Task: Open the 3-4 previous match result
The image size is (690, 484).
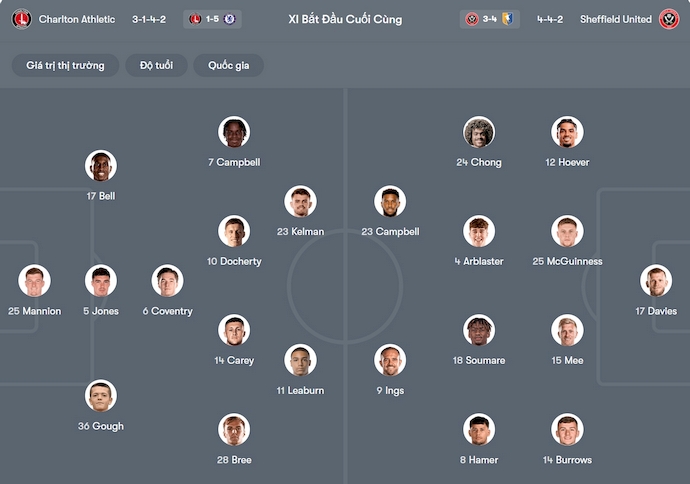Action: pyautogui.click(x=489, y=19)
